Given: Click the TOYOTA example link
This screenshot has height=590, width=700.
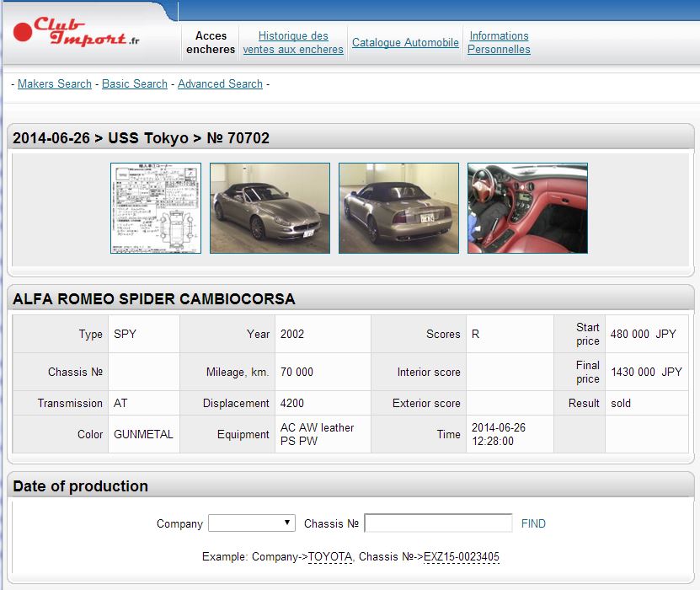Looking at the screenshot, I should [x=330, y=557].
